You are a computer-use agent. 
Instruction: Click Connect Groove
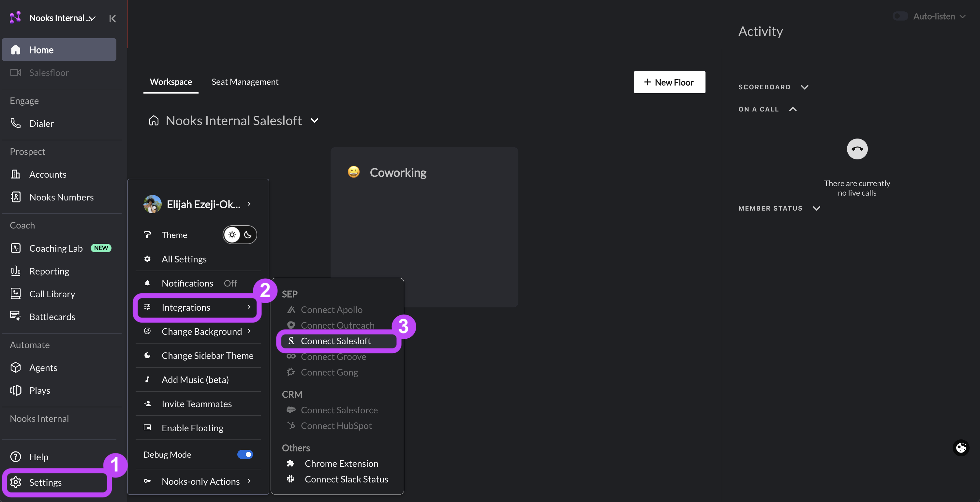(x=333, y=356)
